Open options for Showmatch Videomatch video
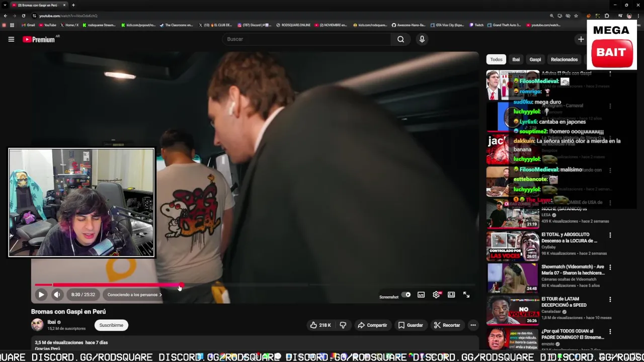Image resolution: width=644 pixels, height=362 pixels. pos(610,267)
